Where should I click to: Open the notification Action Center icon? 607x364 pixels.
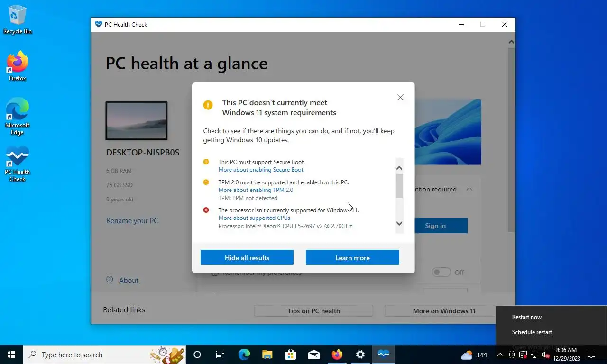click(591, 355)
